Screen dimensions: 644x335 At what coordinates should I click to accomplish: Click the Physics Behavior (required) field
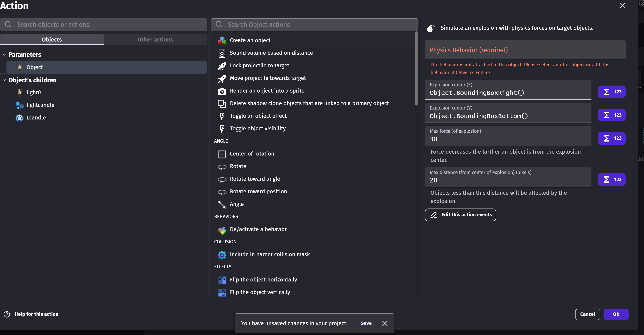[x=525, y=50]
